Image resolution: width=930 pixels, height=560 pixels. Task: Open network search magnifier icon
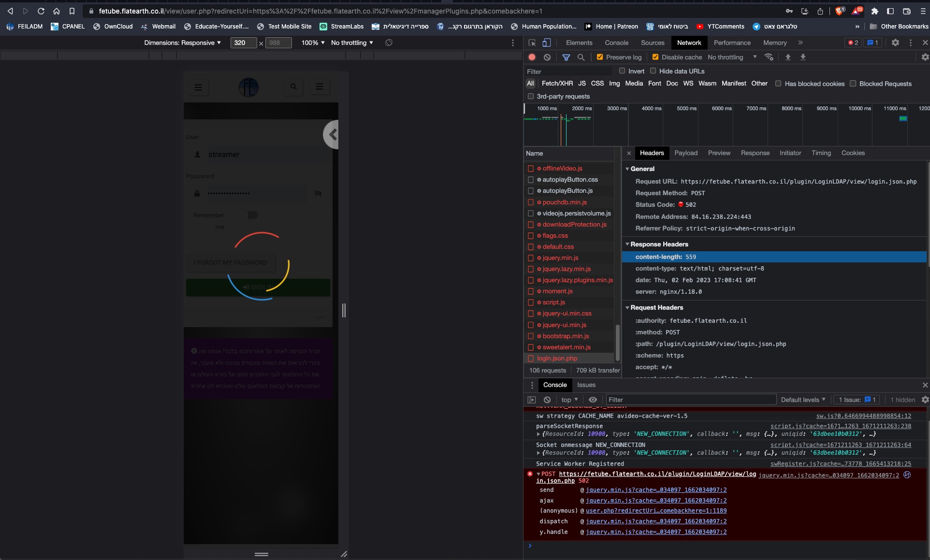581,57
